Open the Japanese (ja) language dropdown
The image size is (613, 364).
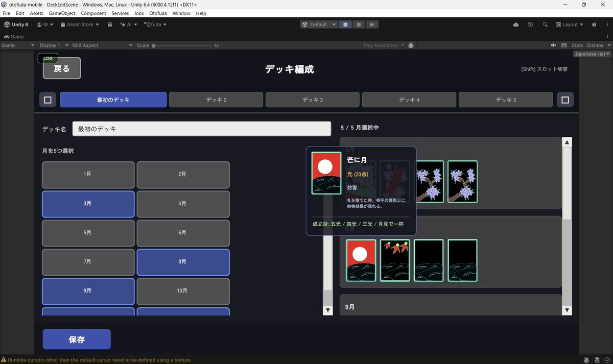[592, 54]
